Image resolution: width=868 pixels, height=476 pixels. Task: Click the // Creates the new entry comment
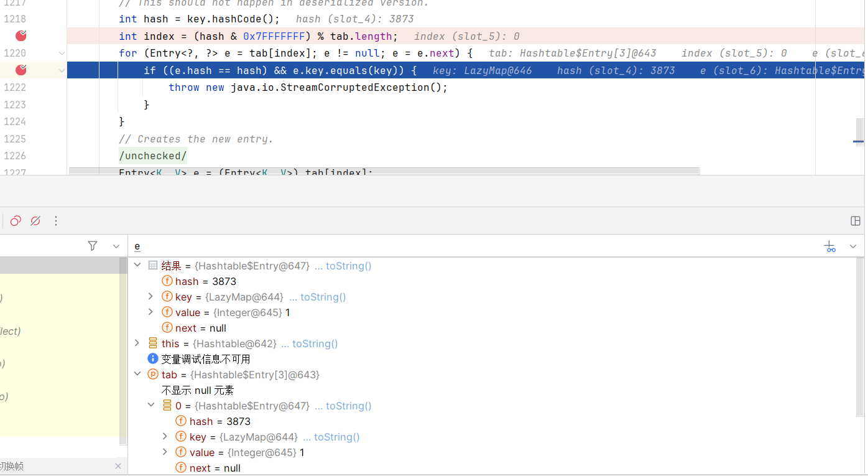pyautogui.click(x=196, y=139)
